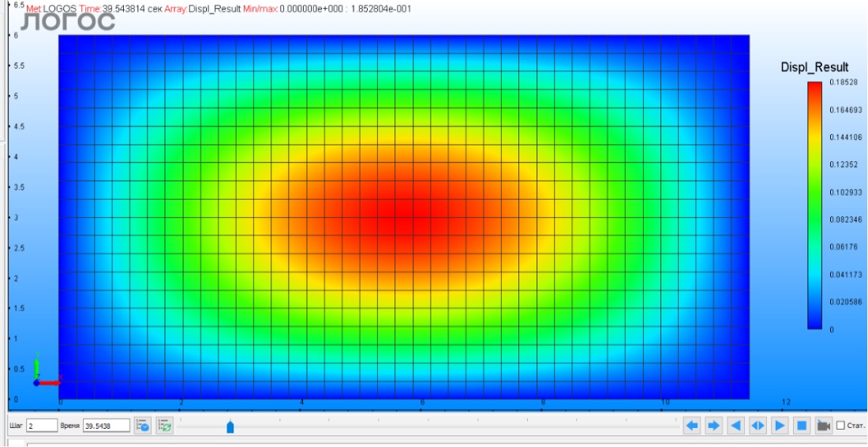The width and height of the screenshot is (868, 447).
Task: Click the Время time value field
Action: click(106, 426)
